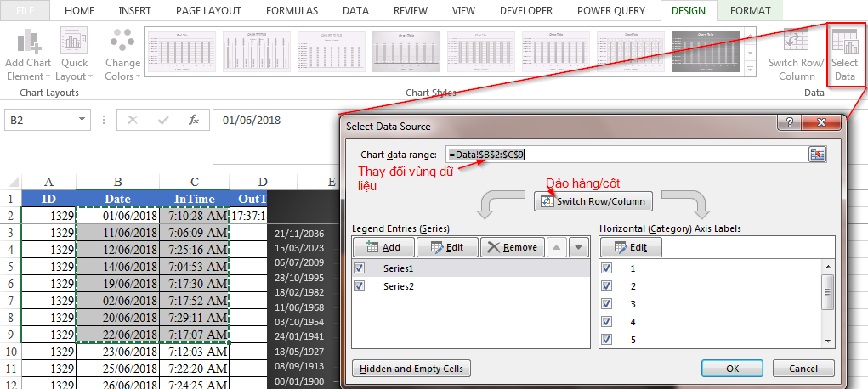868x389 pixels.
Task: Click cell with date 23/06/2018
Action: [x=117, y=352]
